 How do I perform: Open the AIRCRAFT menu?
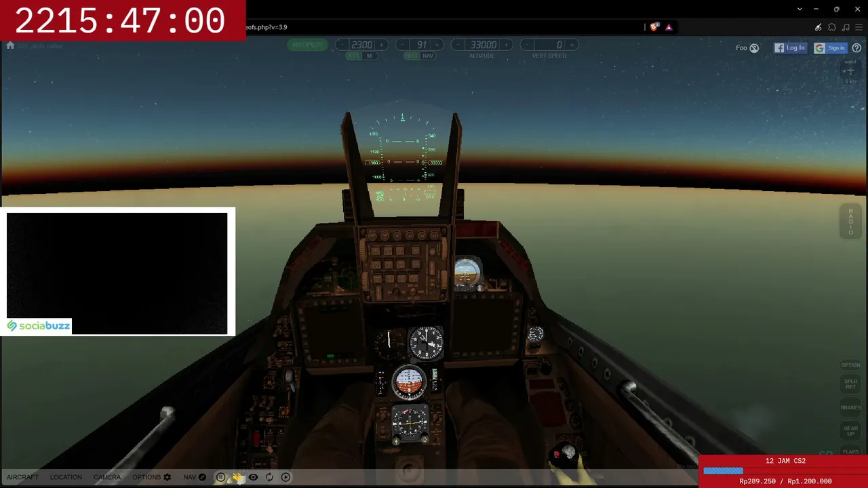pyautogui.click(x=22, y=477)
